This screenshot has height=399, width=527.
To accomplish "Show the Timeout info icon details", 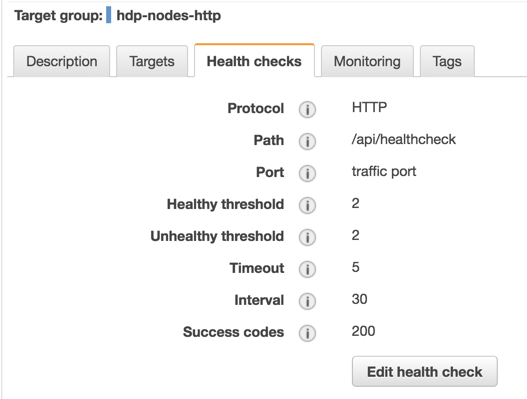I will [307, 269].
